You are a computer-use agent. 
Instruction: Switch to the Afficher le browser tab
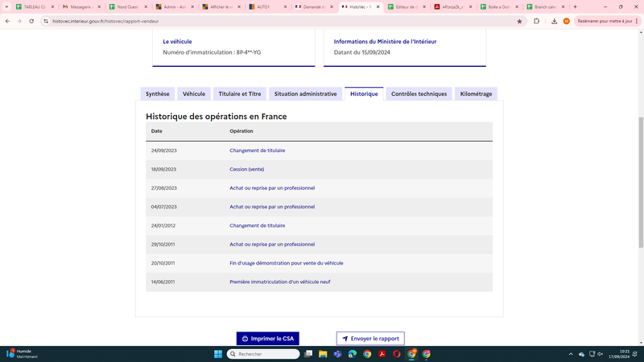click(221, 7)
